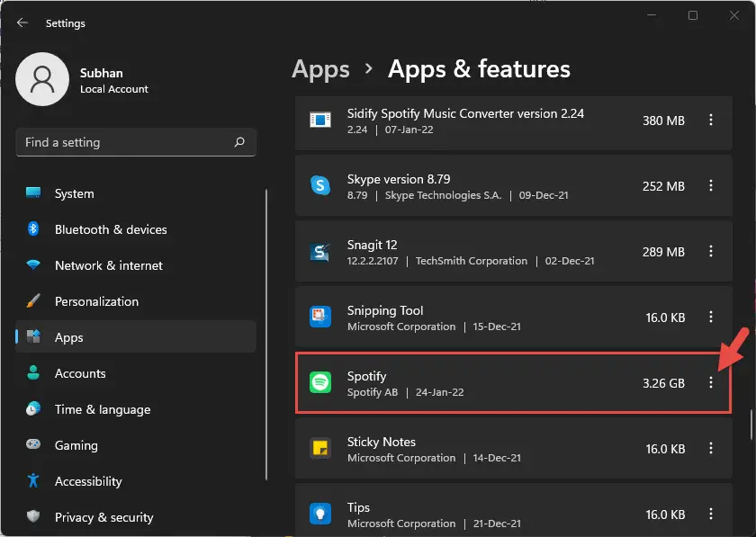Show more options for Snipping Tool
This screenshot has height=537, width=756.
tap(711, 317)
